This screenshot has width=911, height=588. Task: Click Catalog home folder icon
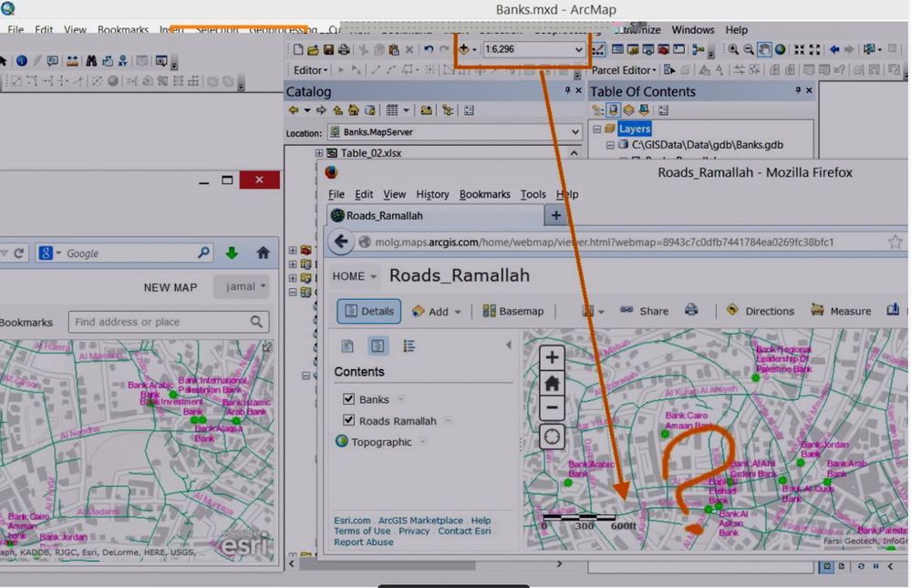click(x=353, y=109)
